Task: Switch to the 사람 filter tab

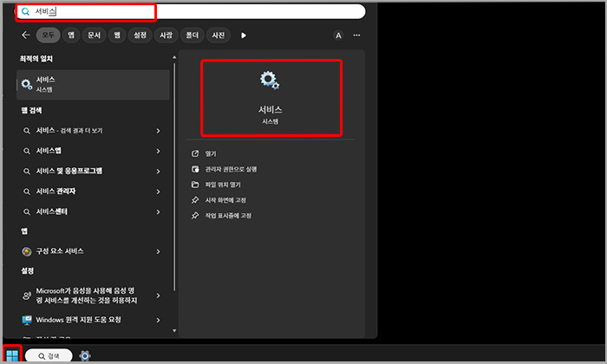Action: pyautogui.click(x=166, y=36)
